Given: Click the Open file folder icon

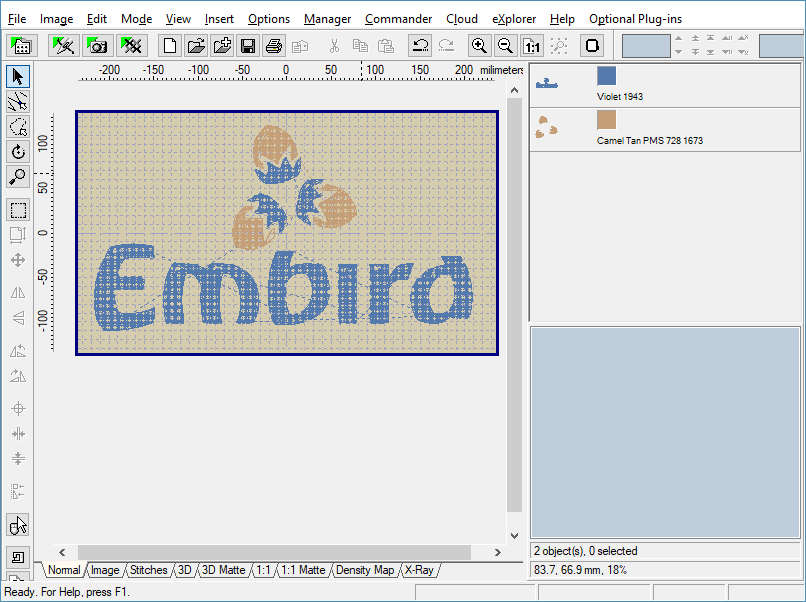Looking at the screenshot, I should (x=196, y=46).
